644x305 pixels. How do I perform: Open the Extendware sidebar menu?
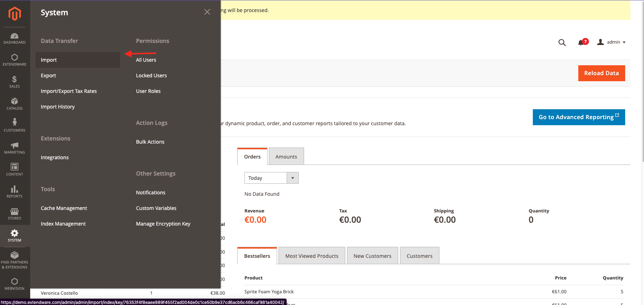[15, 60]
